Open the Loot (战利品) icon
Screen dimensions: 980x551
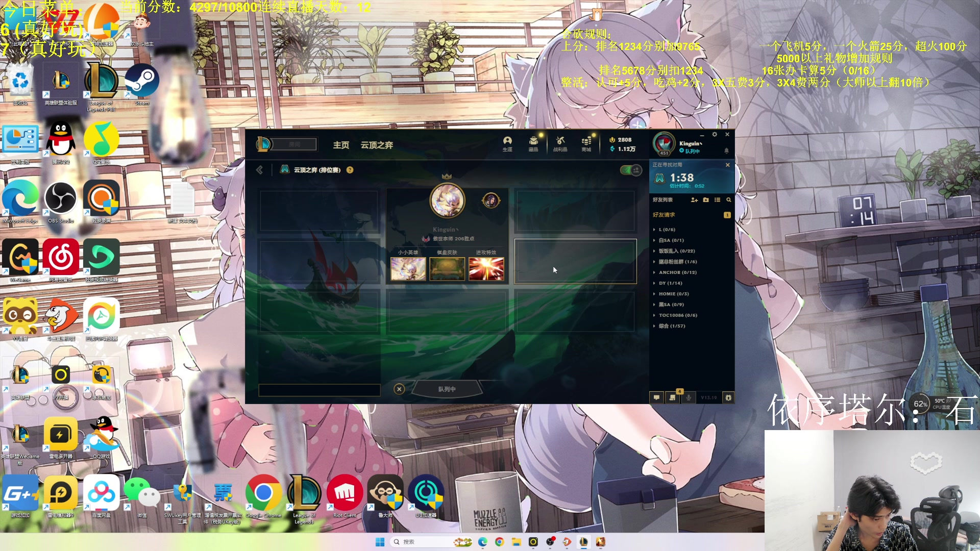[x=560, y=143]
